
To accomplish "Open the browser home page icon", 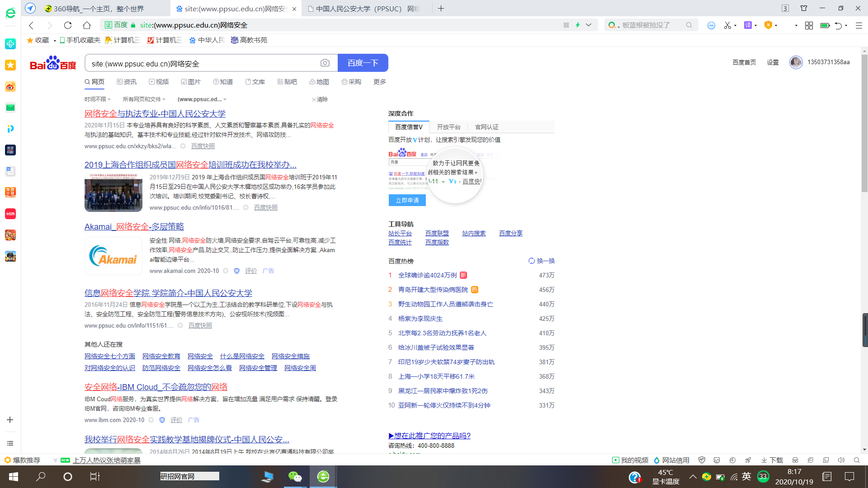I will 87,25.
